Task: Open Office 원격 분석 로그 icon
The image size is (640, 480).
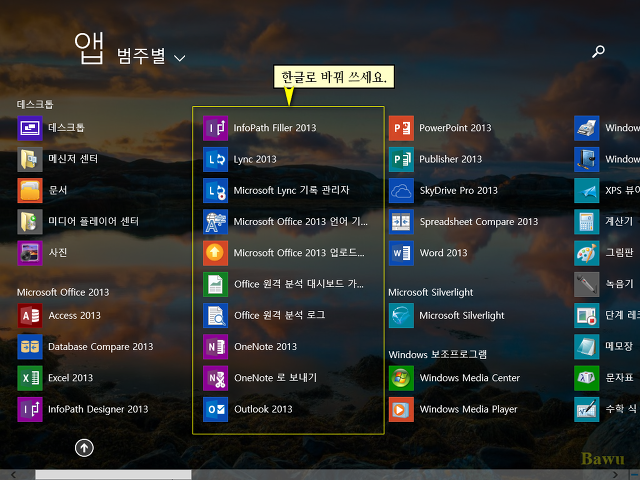Action: [216, 316]
